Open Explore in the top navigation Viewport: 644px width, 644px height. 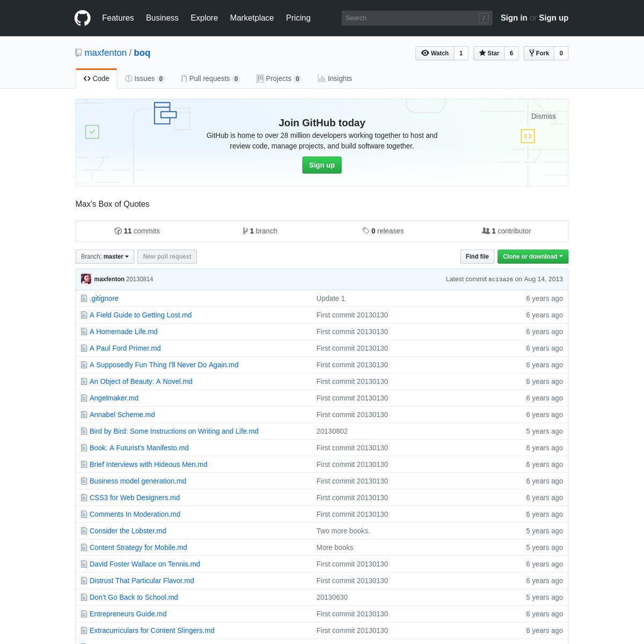pos(204,18)
